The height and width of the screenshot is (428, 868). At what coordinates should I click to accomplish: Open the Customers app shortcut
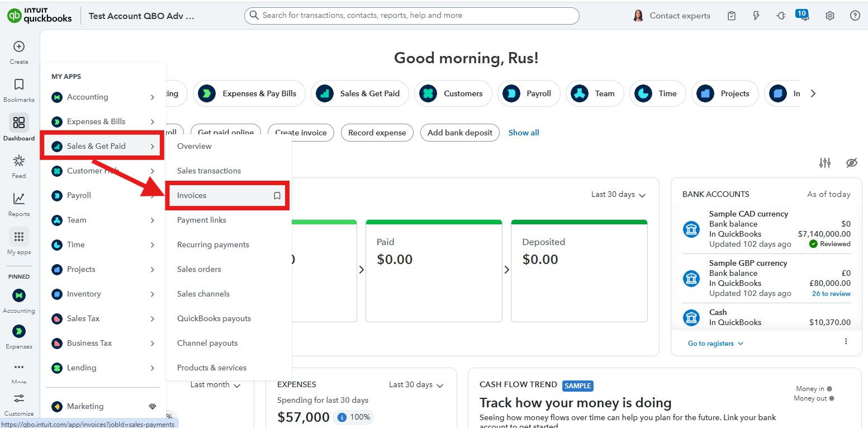pos(453,94)
